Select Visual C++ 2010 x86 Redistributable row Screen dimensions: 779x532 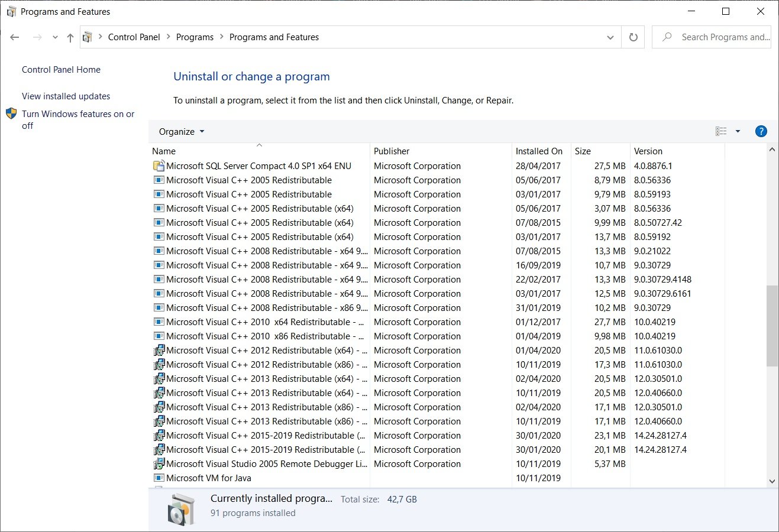(437, 336)
